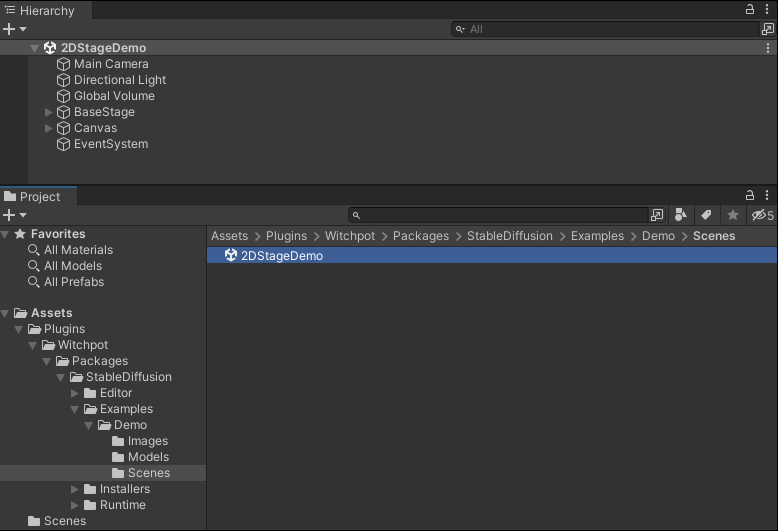Toggle hidden packages visibility count
778x531 pixels.
click(763, 215)
